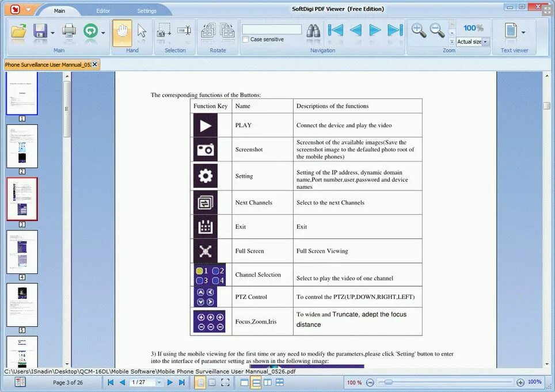
Task: Click the green refresh circular arrow icon
Action: pyautogui.click(x=90, y=31)
